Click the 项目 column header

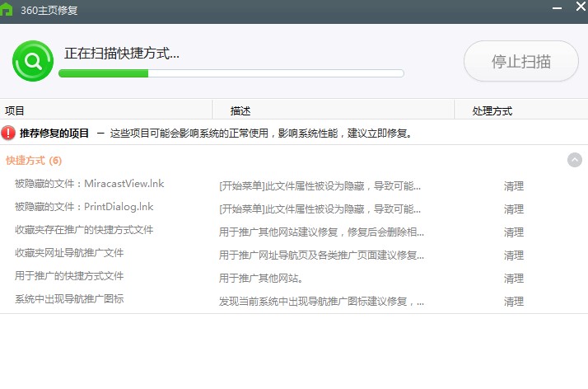tap(106, 110)
